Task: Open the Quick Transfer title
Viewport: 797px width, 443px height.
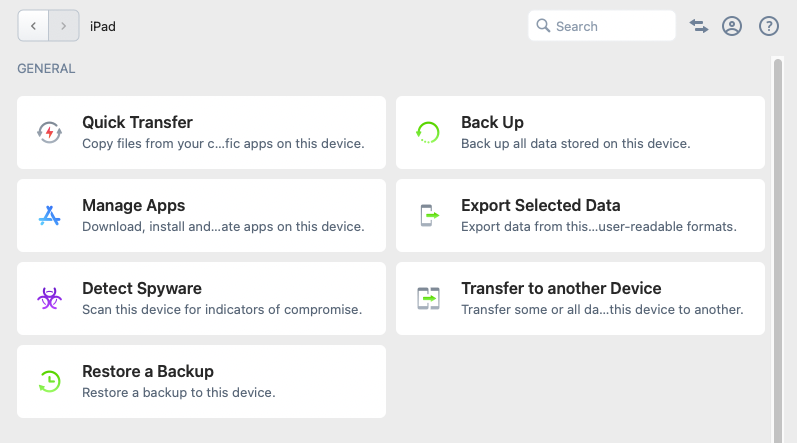Action: [137, 122]
